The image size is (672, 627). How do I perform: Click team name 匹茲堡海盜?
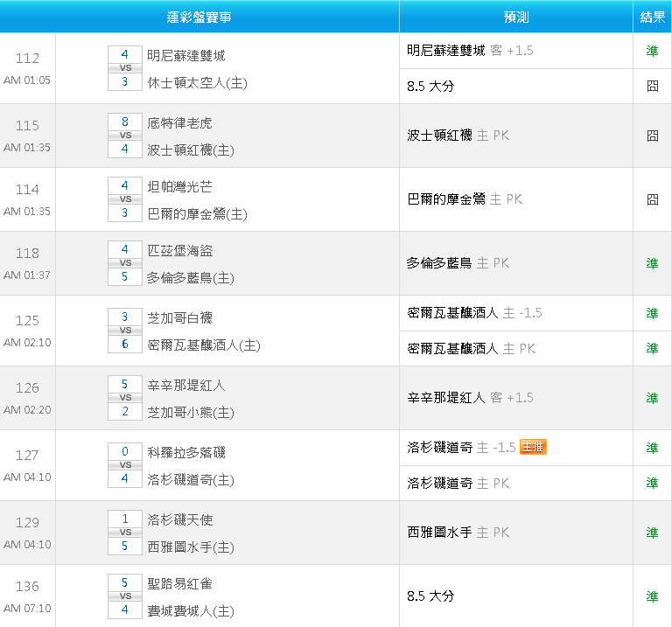point(179,251)
